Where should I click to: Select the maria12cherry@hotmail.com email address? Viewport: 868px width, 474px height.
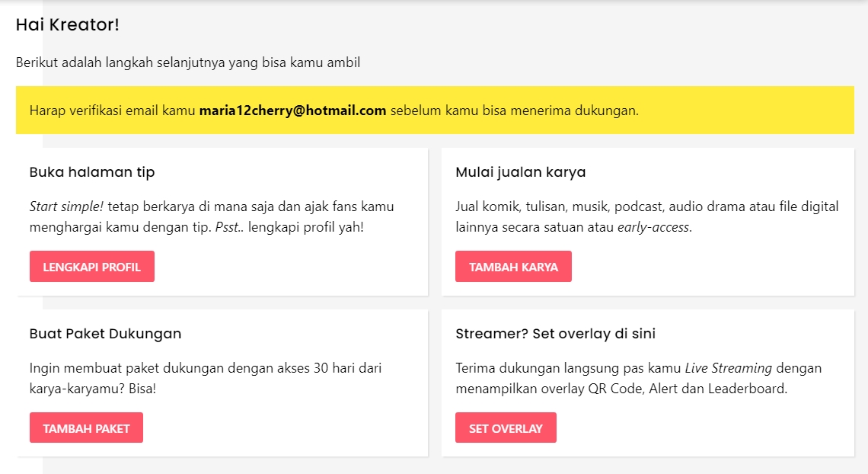pos(292,110)
